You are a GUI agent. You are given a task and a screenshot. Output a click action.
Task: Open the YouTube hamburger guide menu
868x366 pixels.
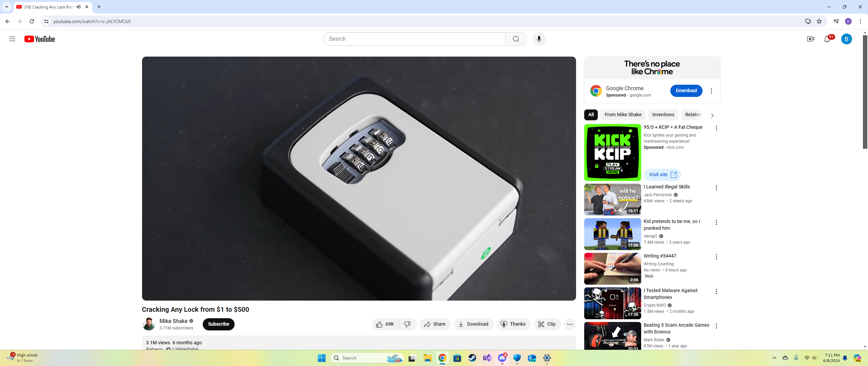pyautogui.click(x=12, y=39)
